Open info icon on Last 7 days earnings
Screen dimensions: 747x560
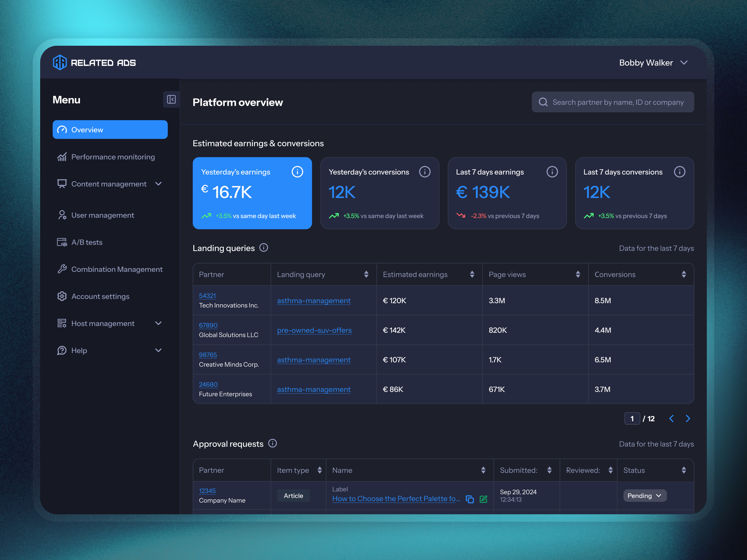point(552,172)
